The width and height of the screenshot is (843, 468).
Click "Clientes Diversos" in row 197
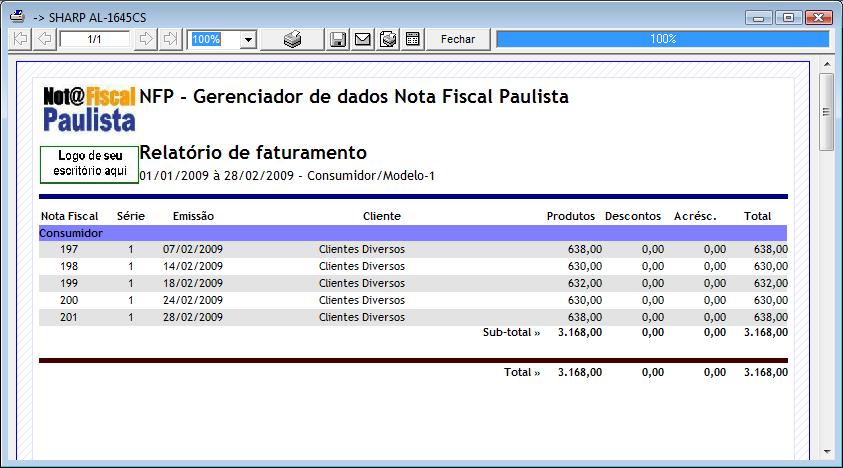362,250
